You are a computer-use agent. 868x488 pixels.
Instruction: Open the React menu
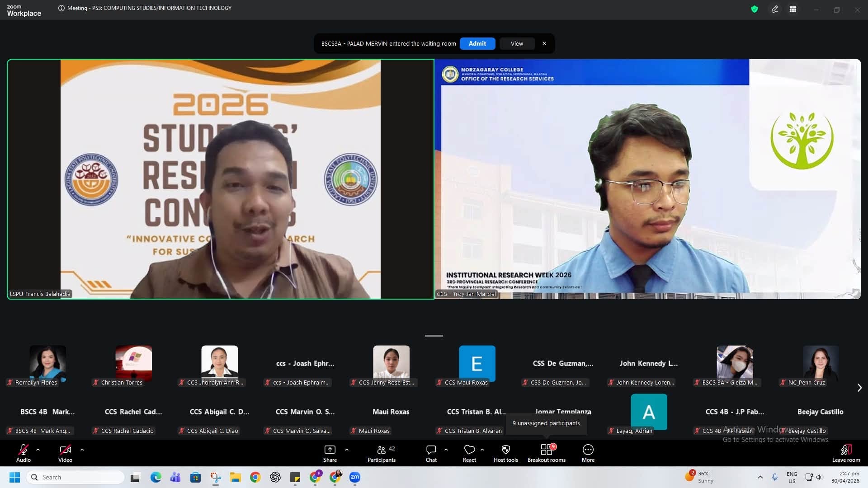click(x=469, y=453)
